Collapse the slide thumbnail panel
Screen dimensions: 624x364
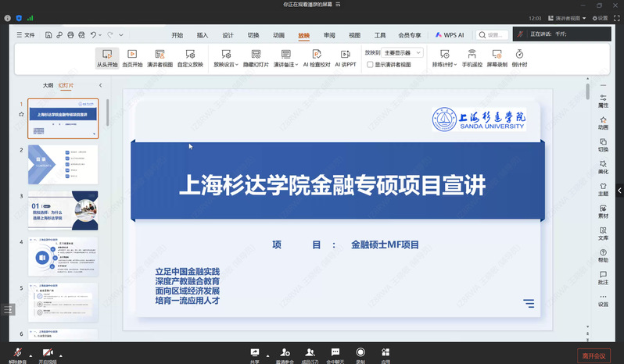[x=100, y=85]
